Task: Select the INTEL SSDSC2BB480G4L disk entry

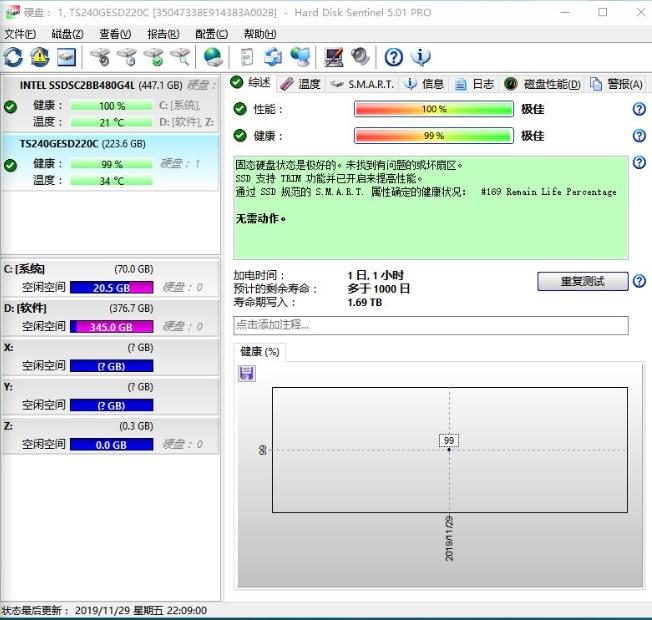Action: click(x=110, y=103)
